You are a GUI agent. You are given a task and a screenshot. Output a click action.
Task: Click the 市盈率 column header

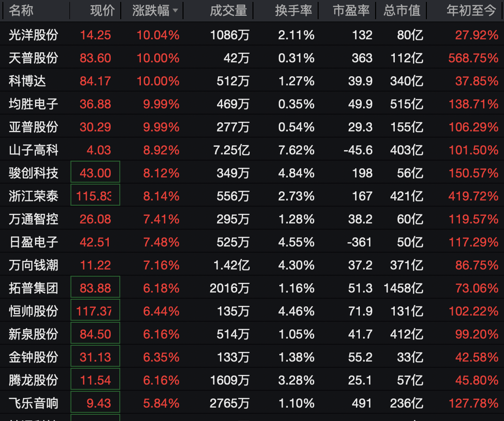click(351, 11)
